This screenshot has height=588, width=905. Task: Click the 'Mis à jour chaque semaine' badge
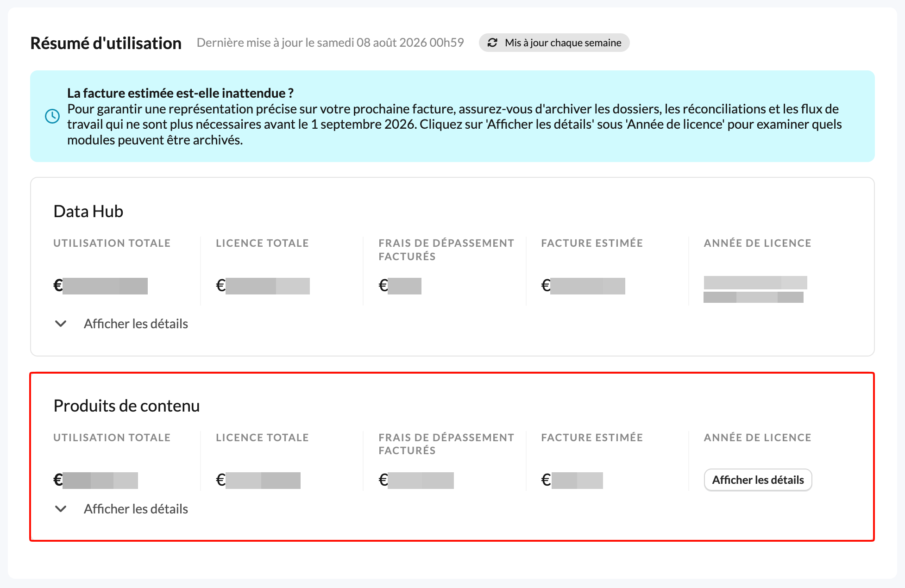pos(554,43)
